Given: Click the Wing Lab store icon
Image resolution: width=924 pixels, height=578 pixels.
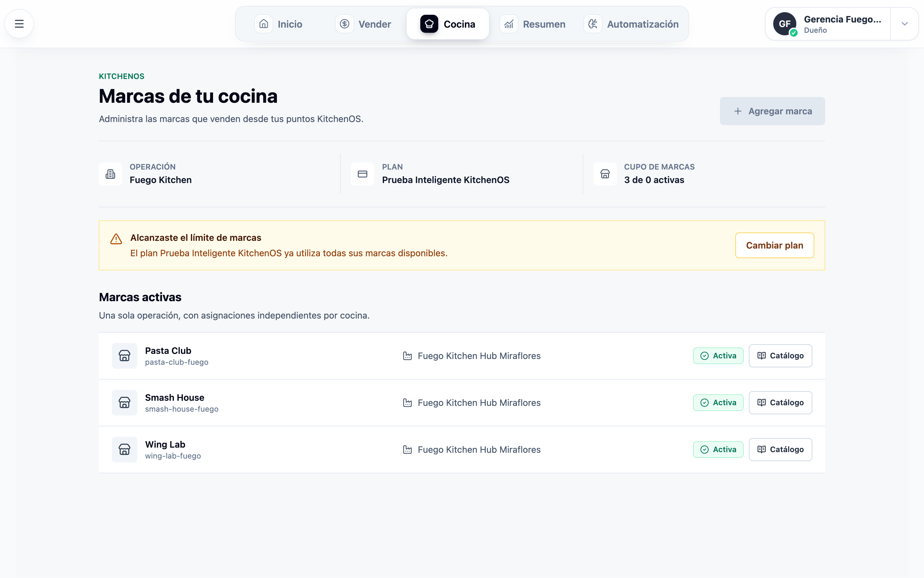Looking at the screenshot, I should [x=124, y=450].
